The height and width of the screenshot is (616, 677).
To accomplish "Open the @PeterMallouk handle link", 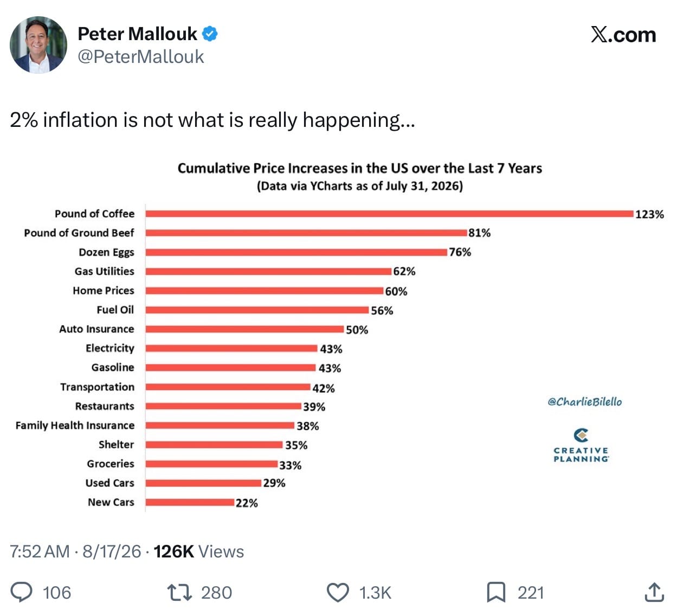I will pos(141,56).
